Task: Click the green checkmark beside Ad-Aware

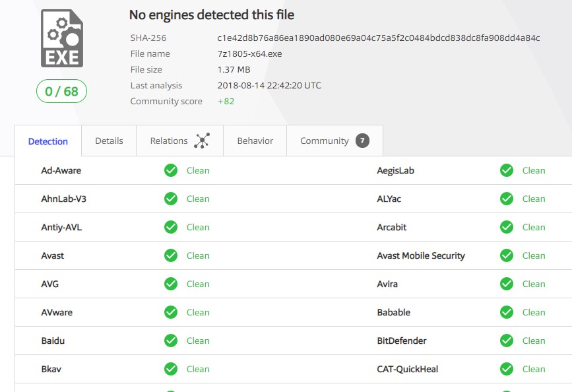Action: pyautogui.click(x=170, y=170)
